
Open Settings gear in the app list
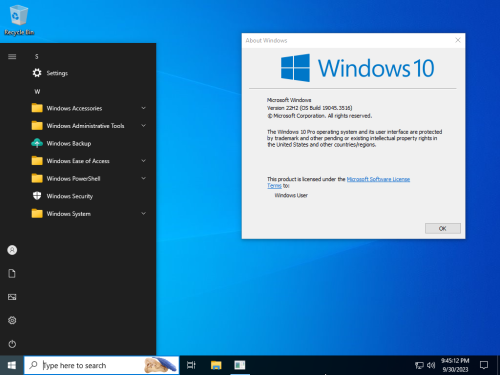click(x=37, y=73)
